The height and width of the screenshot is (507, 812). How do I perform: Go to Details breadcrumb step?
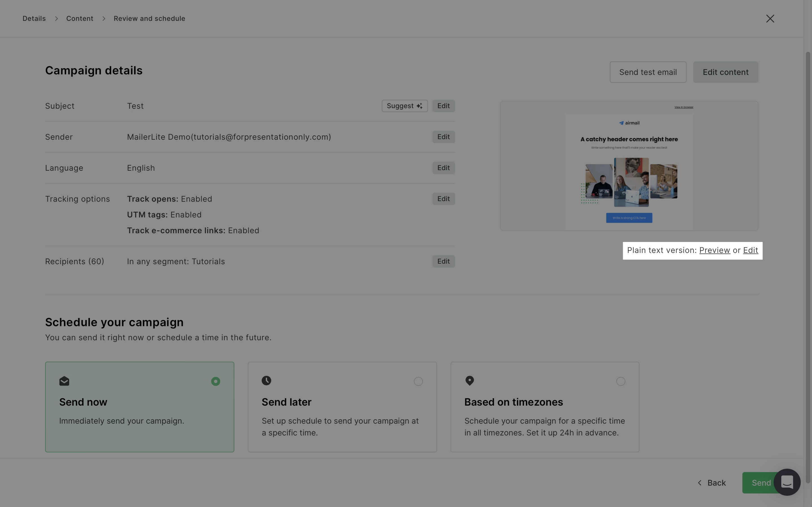pos(34,19)
